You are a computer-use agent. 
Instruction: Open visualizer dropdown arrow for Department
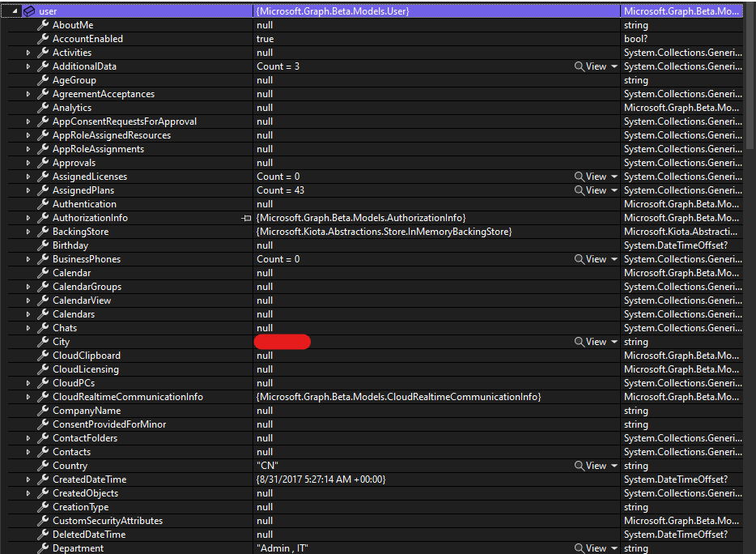pyautogui.click(x=614, y=548)
